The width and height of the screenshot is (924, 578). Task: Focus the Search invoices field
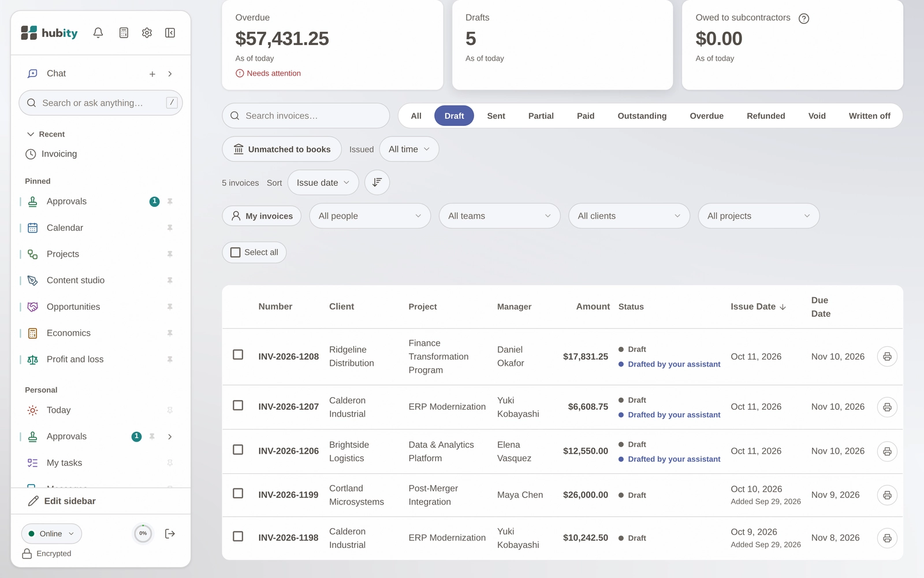click(306, 116)
